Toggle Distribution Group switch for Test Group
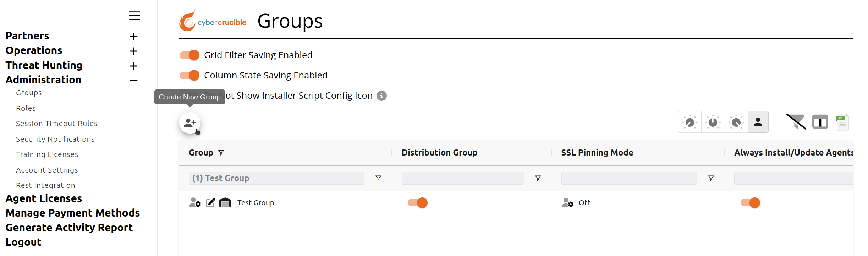 click(x=418, y=203)
